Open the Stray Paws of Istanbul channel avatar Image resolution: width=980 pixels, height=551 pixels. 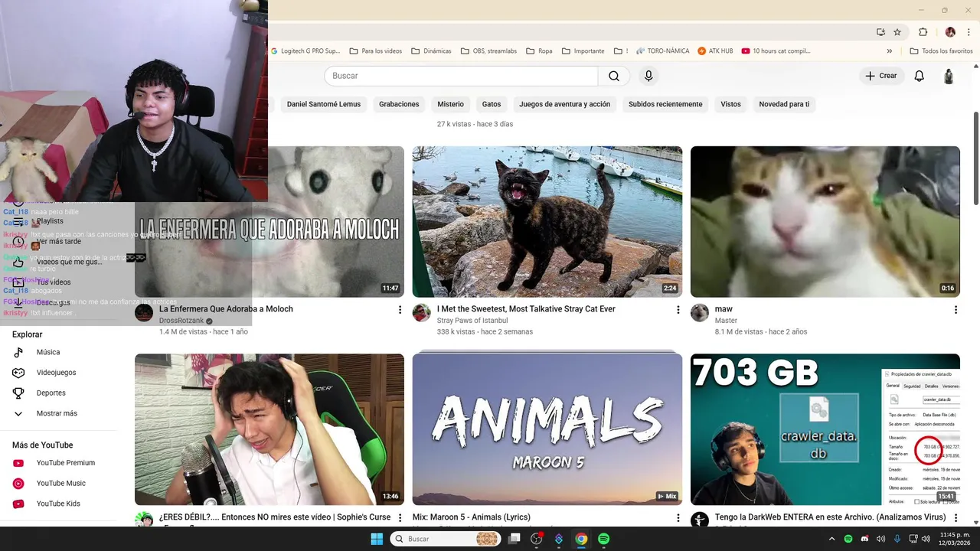422,313
